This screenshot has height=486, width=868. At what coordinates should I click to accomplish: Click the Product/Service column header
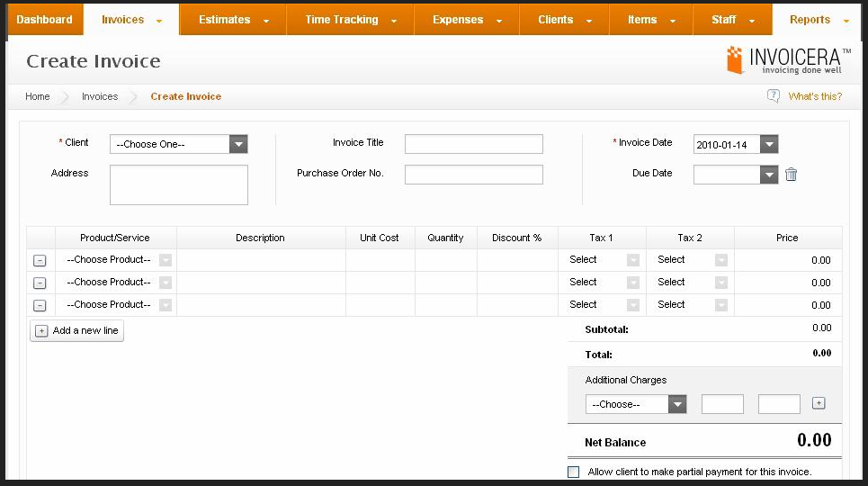coord(115,238)
